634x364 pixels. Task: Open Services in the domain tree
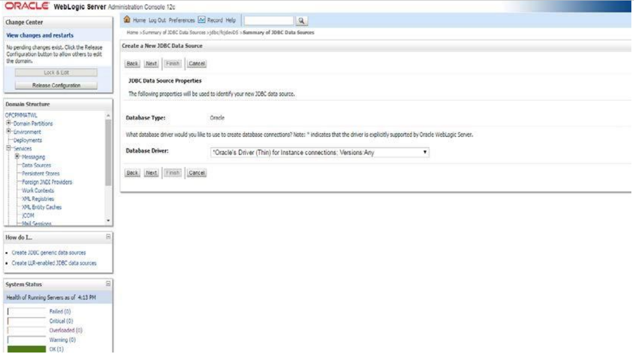pos(22,149)
